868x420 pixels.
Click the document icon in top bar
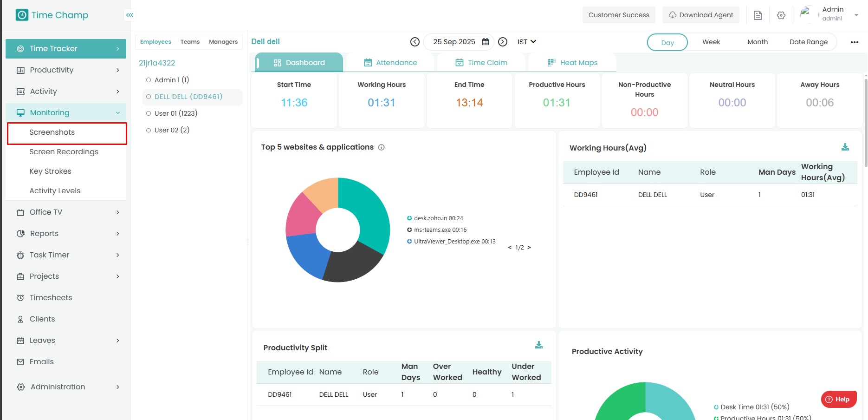758,15
